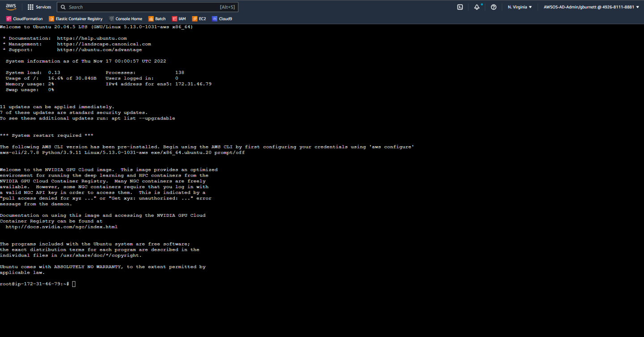Launch Cloud9 from the favorites bar

pos(222,18)
